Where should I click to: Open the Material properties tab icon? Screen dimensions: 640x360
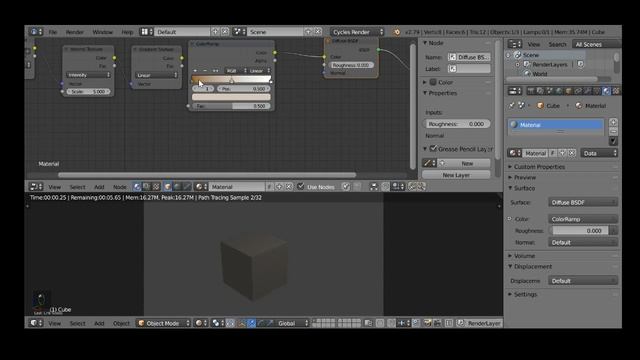(607, 91)
